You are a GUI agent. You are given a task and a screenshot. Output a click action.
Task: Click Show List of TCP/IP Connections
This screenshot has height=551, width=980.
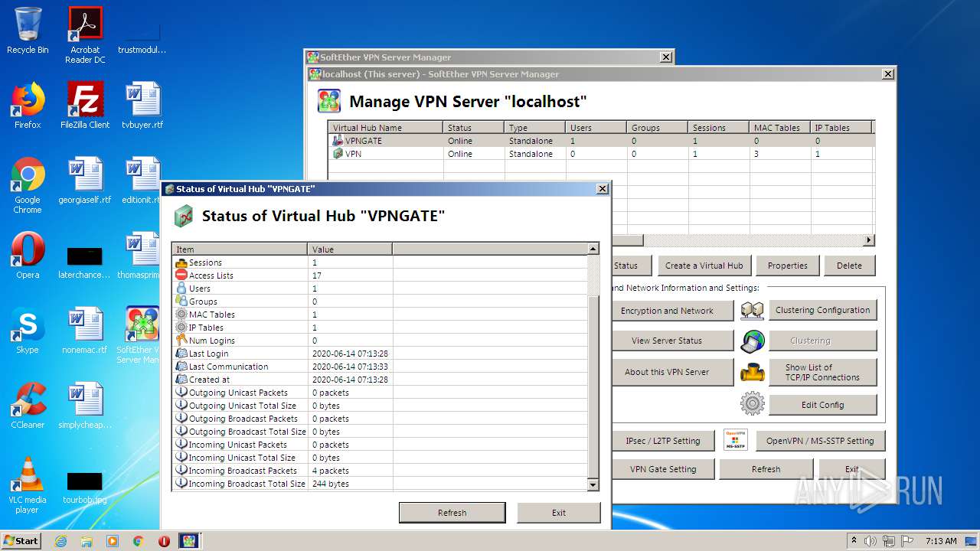pos(822,372)
